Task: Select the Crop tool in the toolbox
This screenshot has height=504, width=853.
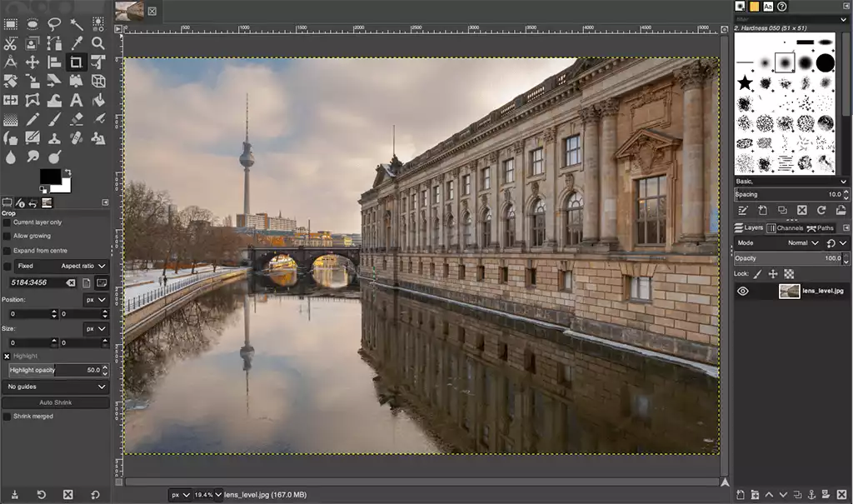Action: (76, 62)
